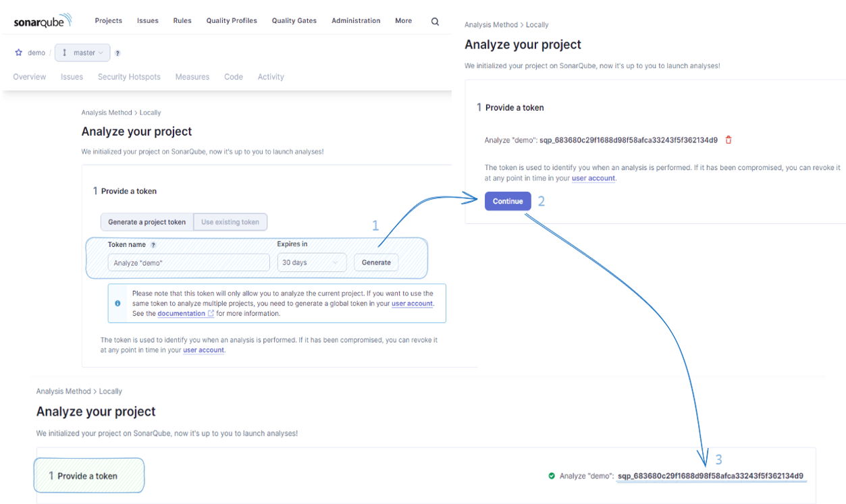The height and width of the screenshot is (504, 846).
Task: Open Quality Gates menu item
Action: 294,21
